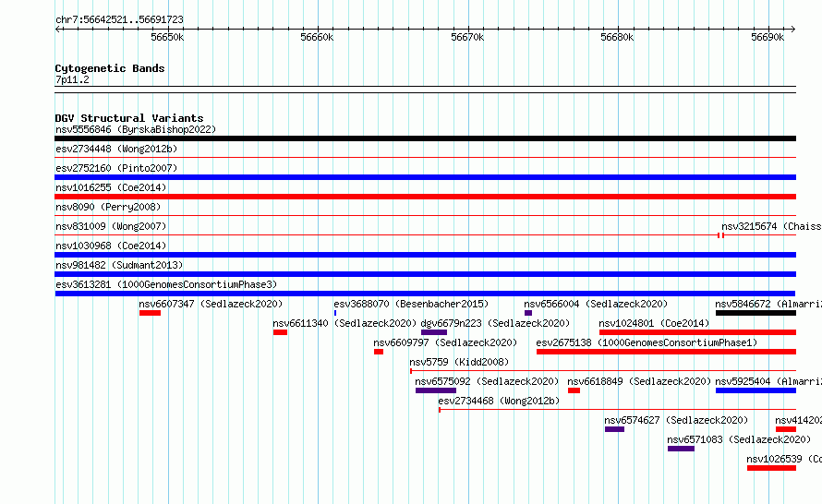Open esv2734468 (Wong2012b) variant label
The height and width of the screenshot is (504, 822).
tap(499, 401)
